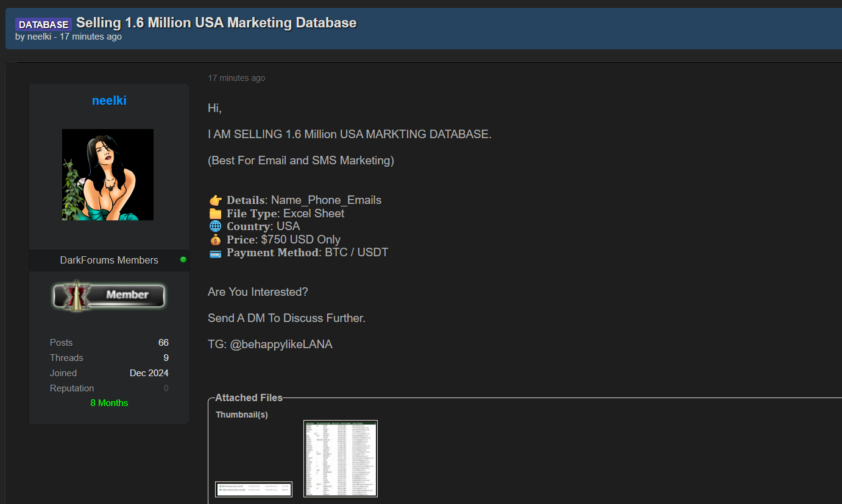Viewport: 842px width, 504px height.
Task: Click the post count value 66
Action: (x=163, y=343)
